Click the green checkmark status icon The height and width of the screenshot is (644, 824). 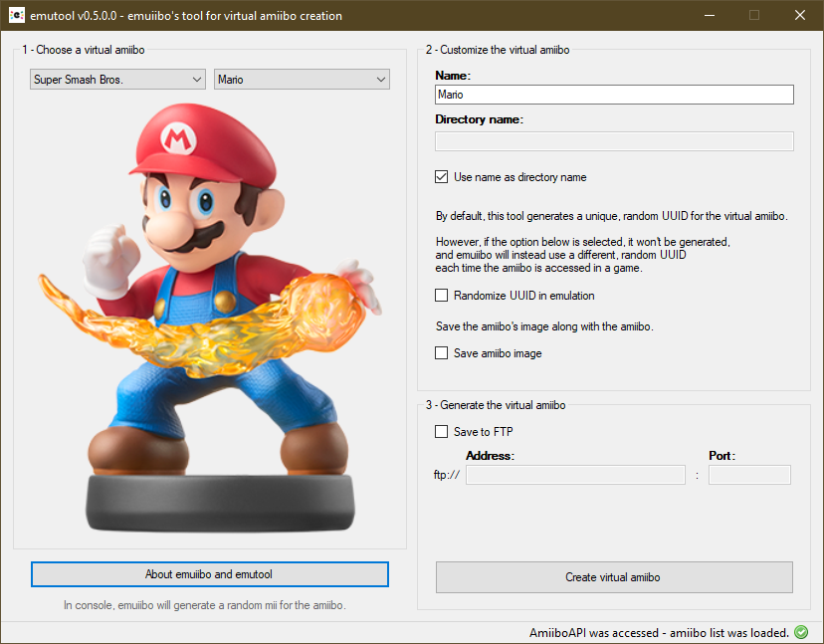point(801,632)
